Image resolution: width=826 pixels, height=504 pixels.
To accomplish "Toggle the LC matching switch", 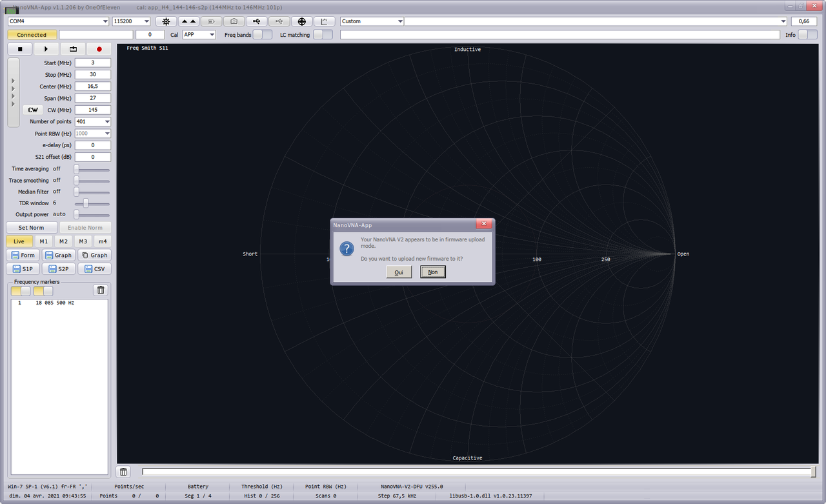I will [x=323, y=35].
